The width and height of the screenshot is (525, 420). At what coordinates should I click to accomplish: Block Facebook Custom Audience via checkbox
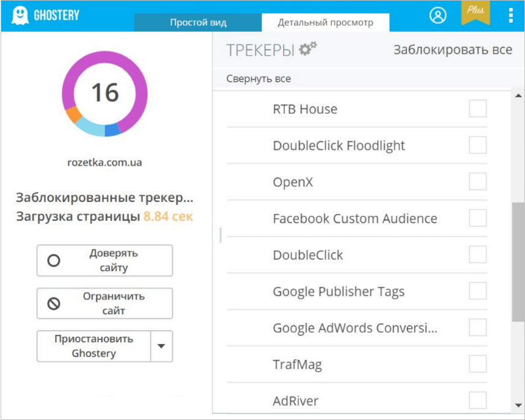coord(477,218)
